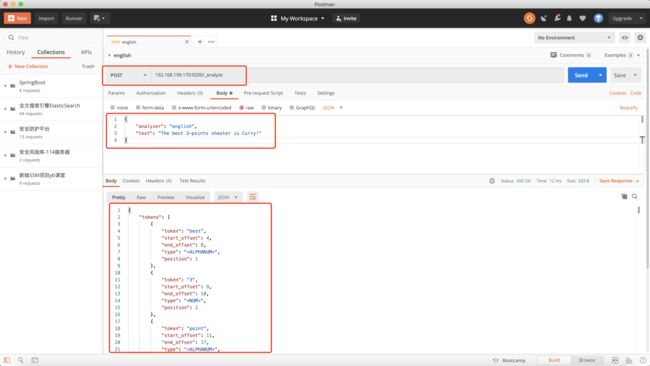Open the Tests request tab
The height and width of the screenshot is (366, 650).
click(x=300, y=93)
